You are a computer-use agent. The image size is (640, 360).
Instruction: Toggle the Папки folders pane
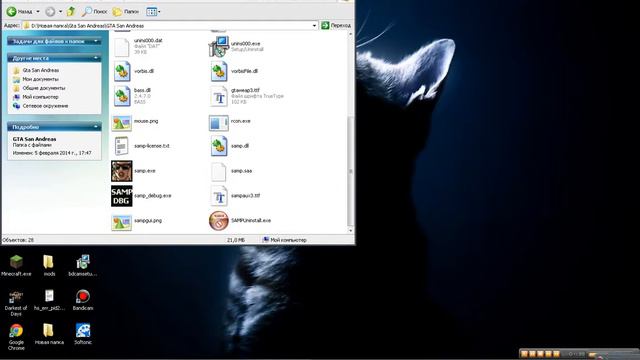(126, 11)
